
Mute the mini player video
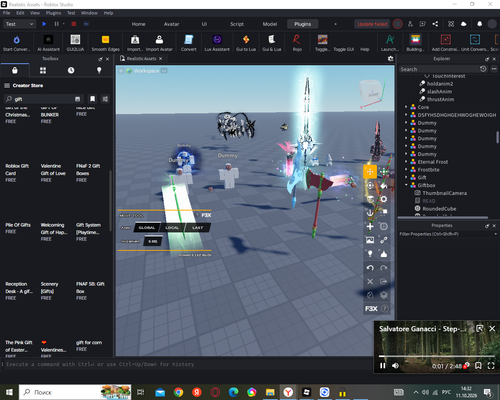click(x=396, y=366)
